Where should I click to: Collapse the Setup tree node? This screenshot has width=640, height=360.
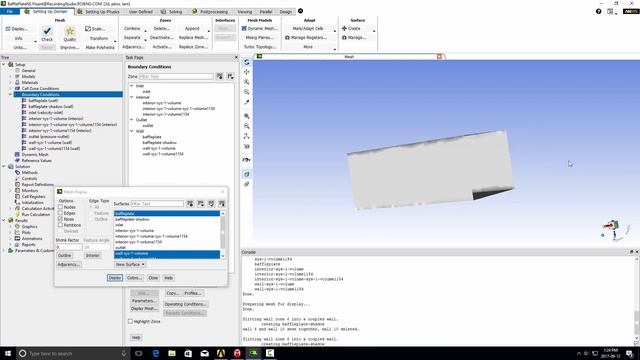pyautogui.click(x=4, y=64)
